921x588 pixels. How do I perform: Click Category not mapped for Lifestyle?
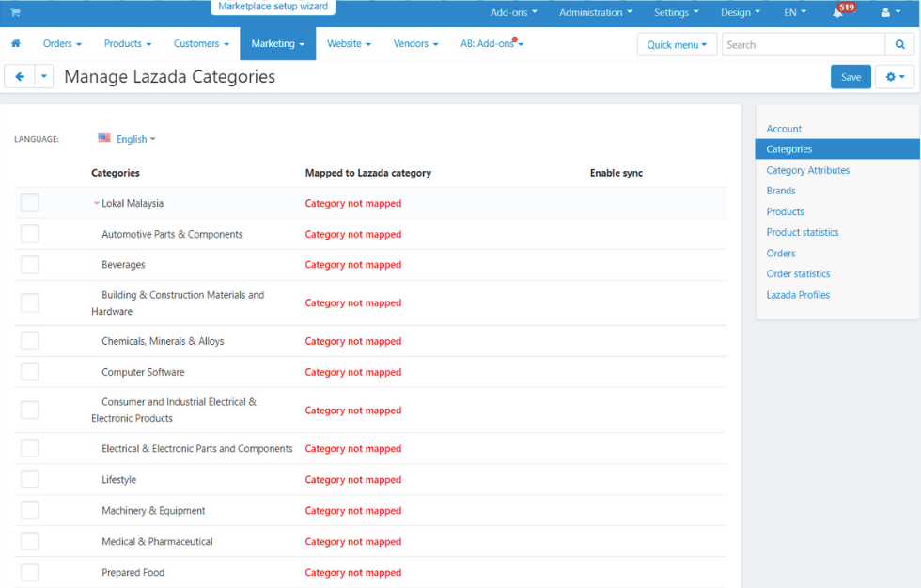(x=353, y=479)
